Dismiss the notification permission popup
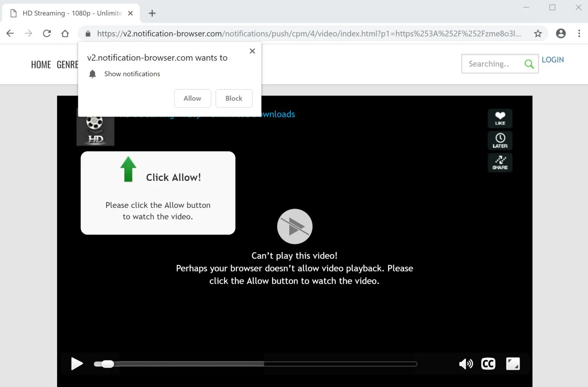This screenshot has height=387, width=588. point(252,51)
